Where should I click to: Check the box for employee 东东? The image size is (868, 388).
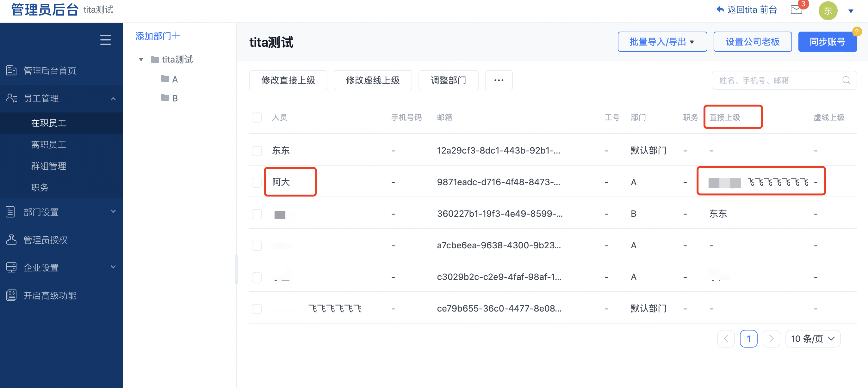pos(257,150)
